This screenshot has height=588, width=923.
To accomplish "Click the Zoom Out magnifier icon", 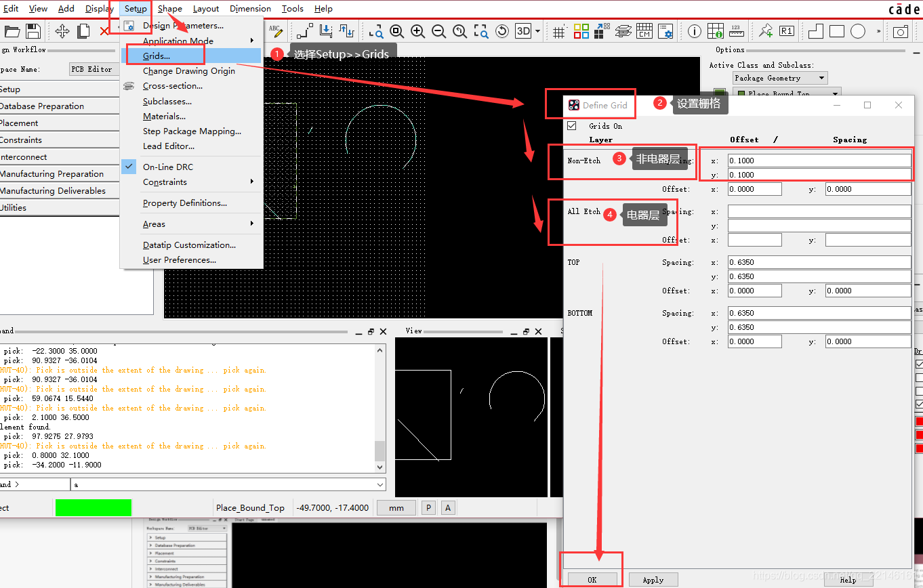I will tap(438, 31).
